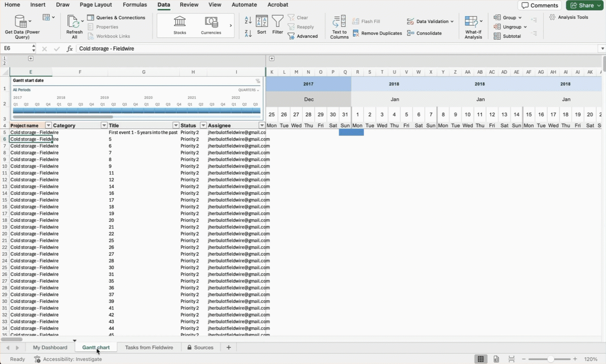This screenshot has width=606, height=364.
Task: Open the Tasks from Fieldwire sheet
Action: point(149,347)
